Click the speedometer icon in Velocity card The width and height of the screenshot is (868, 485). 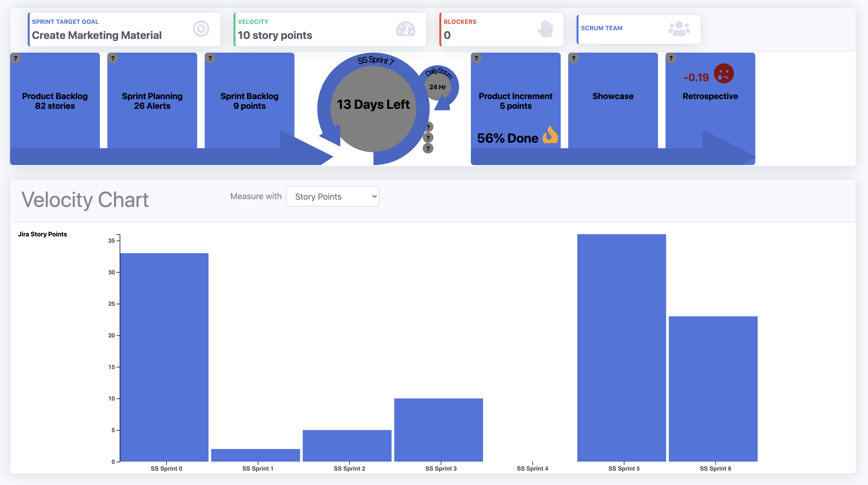406,29
